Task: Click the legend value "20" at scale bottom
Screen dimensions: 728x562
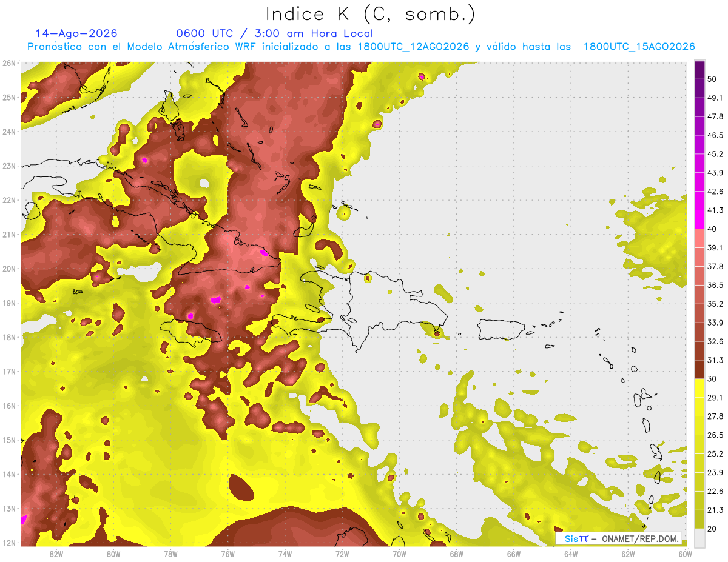Action: pyautogui.click(x=712, y=529)
